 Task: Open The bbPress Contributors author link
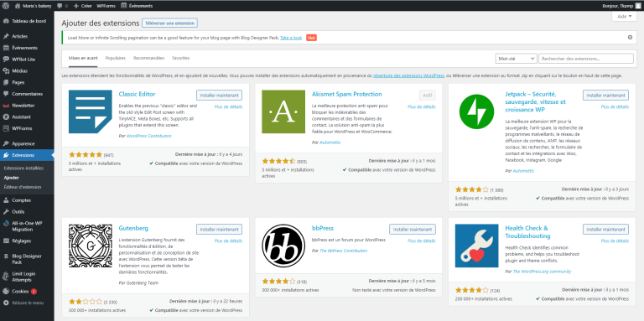pyautogui.click(x=343, y=251)
